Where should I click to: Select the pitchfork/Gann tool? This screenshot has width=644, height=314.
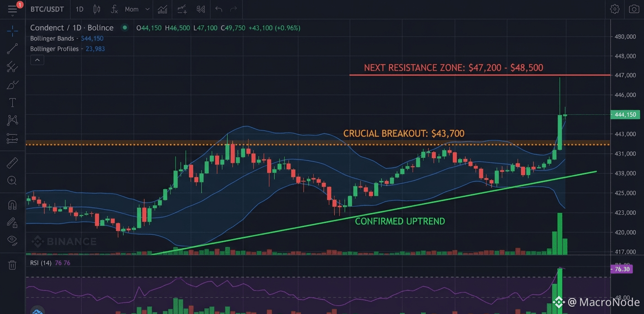(x=12, y=67)
